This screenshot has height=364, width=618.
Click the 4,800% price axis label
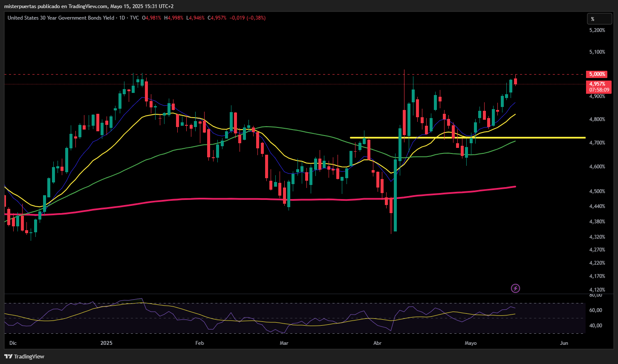point(597,119)
